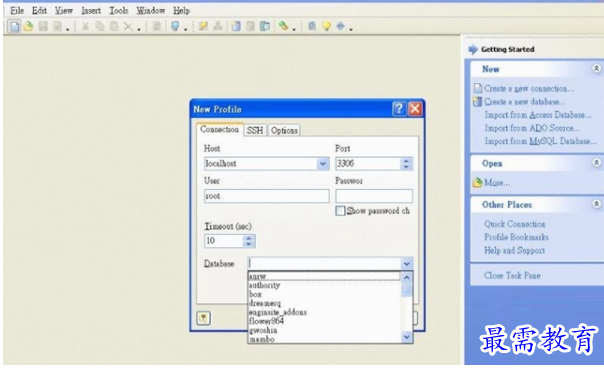
Task: Click the Save As toolbar icon
Action: tap(57, 26)
